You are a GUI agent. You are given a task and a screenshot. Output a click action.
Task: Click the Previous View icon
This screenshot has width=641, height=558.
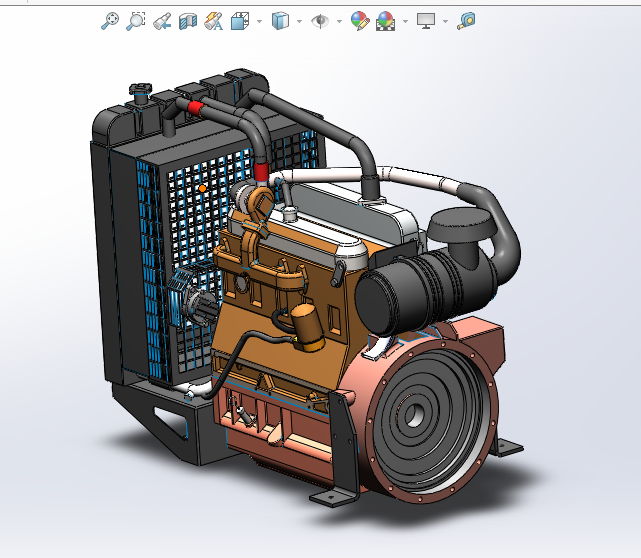coord(162,20)
